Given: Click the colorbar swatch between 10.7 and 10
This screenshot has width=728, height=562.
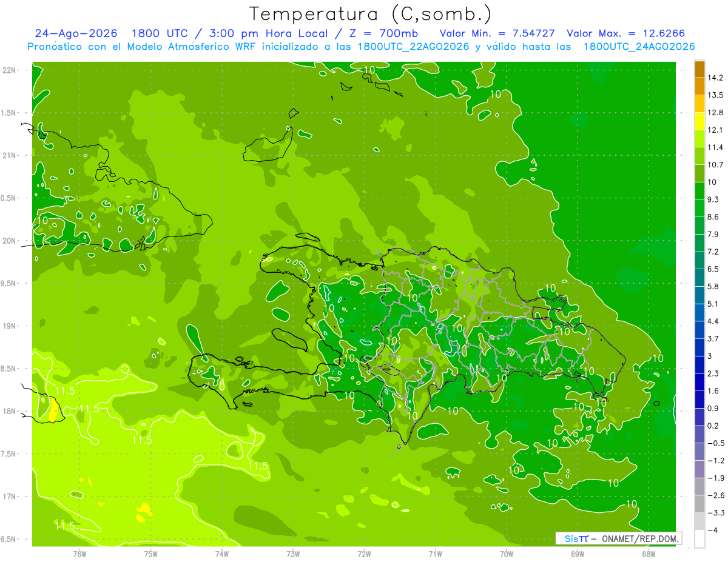Looking at the screenshot, I should pyautogui.click(x=699, y=173).
